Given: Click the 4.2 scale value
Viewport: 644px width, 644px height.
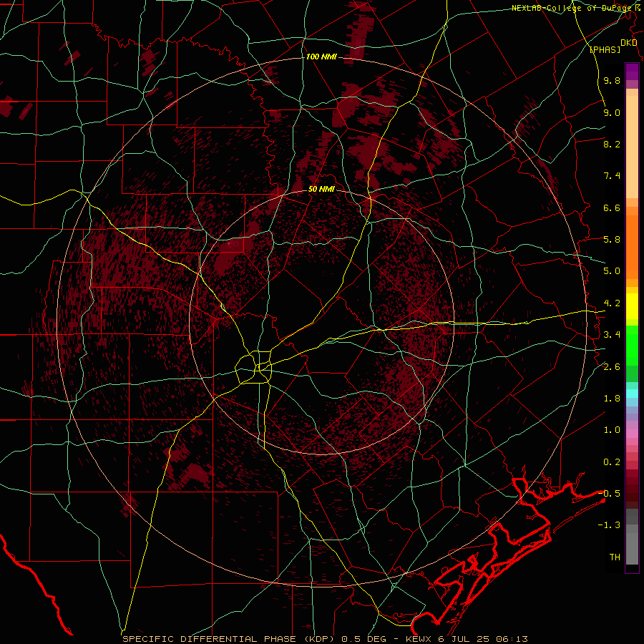Looking at the screenshot, I should coord(612,303).
